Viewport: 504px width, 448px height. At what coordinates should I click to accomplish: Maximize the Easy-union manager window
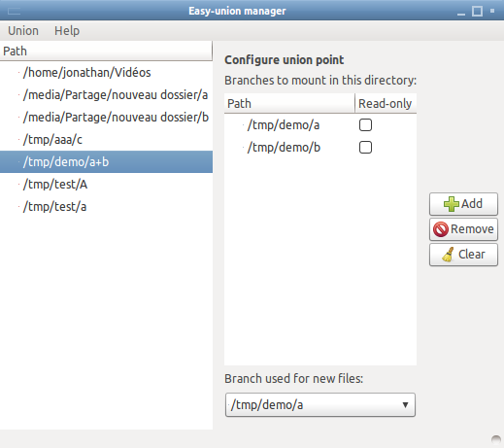477,12
